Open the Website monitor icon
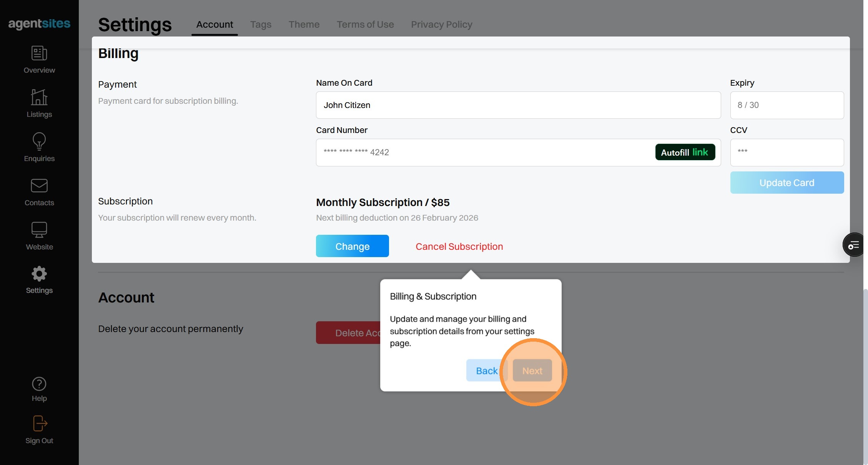Screen dimensions: 868x465 pyautogui.click(x=39, y=230)
